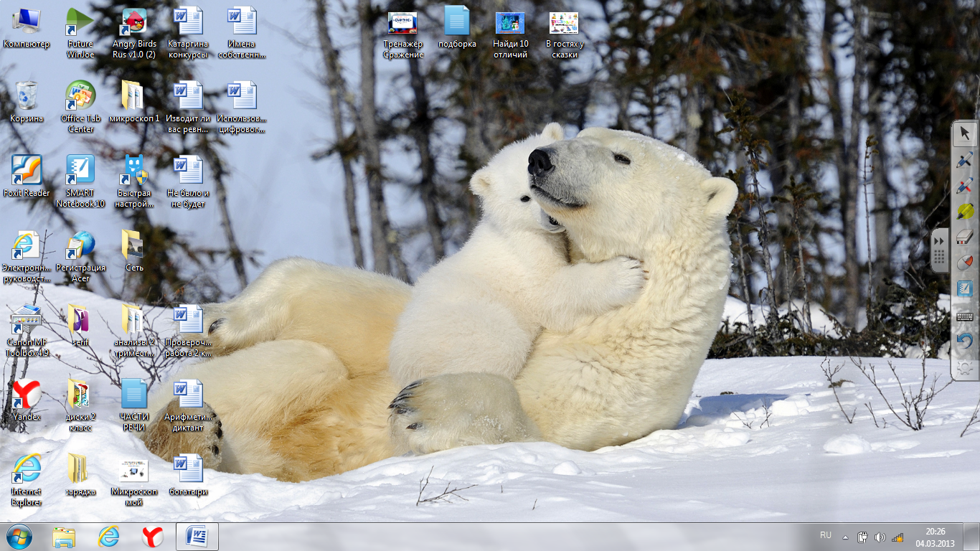980x551 pixels.
Task: Click the battery power tray icon
Action: pyautogui.click(x=863, y=537)
